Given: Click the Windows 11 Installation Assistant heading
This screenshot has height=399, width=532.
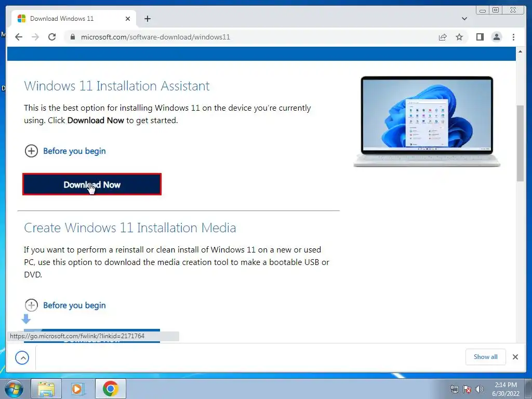Looking at the screenshot, I should coord(117,86).
